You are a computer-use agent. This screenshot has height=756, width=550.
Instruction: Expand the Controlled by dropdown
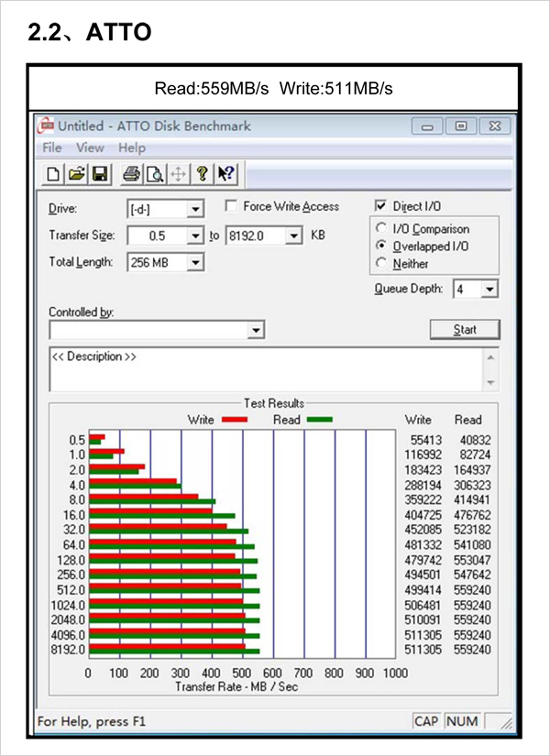[x=256, y=331]
